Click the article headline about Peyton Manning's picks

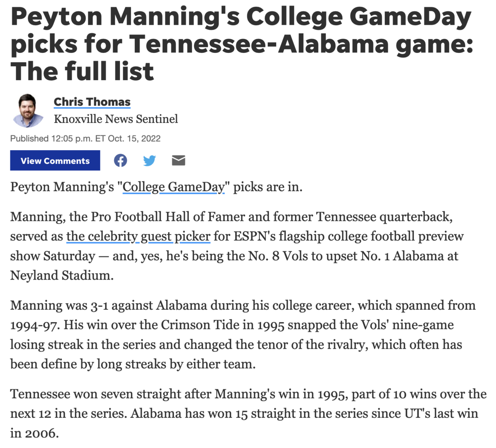point(242,43)
